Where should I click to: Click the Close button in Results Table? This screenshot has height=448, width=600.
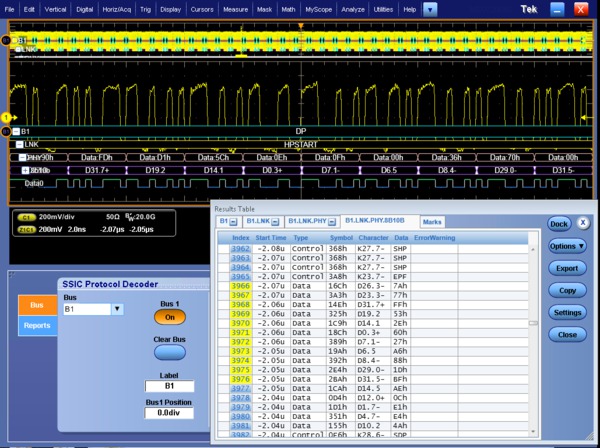pos(567,335)
